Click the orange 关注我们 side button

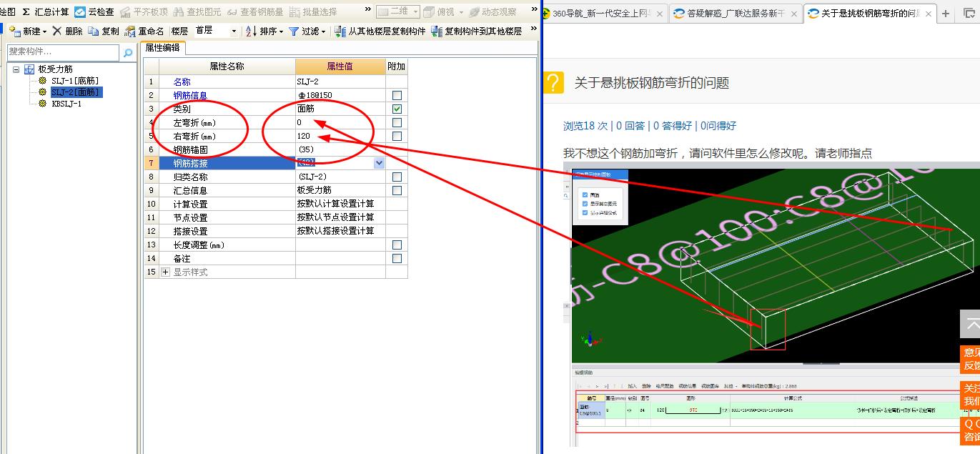[971, 395]
